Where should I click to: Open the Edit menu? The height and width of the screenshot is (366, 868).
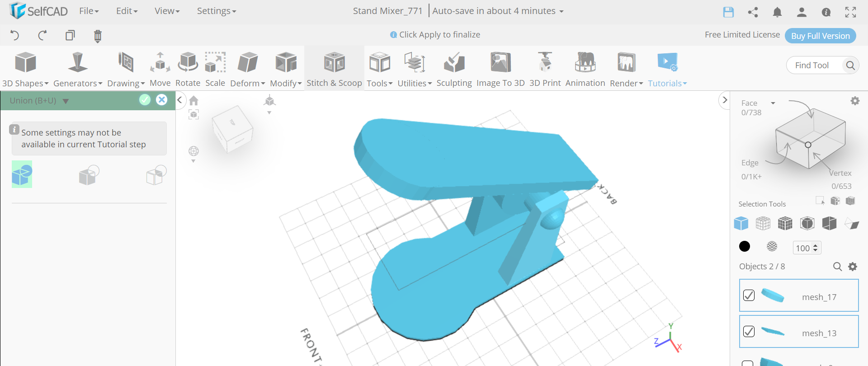127,11
